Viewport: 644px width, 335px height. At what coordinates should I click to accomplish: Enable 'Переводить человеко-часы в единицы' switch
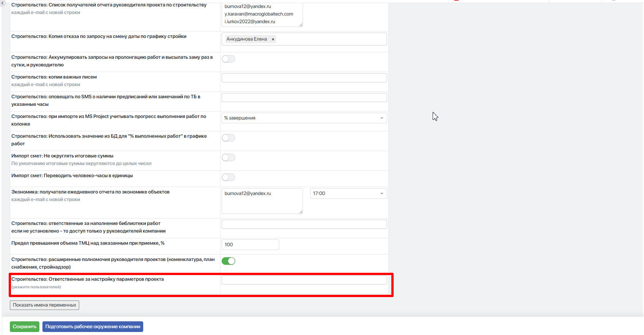[228, 177]
